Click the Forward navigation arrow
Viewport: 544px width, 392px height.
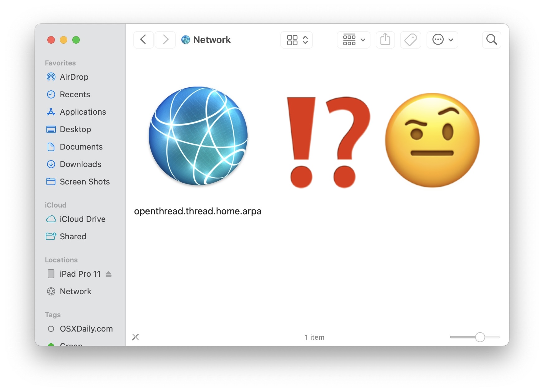165,40
